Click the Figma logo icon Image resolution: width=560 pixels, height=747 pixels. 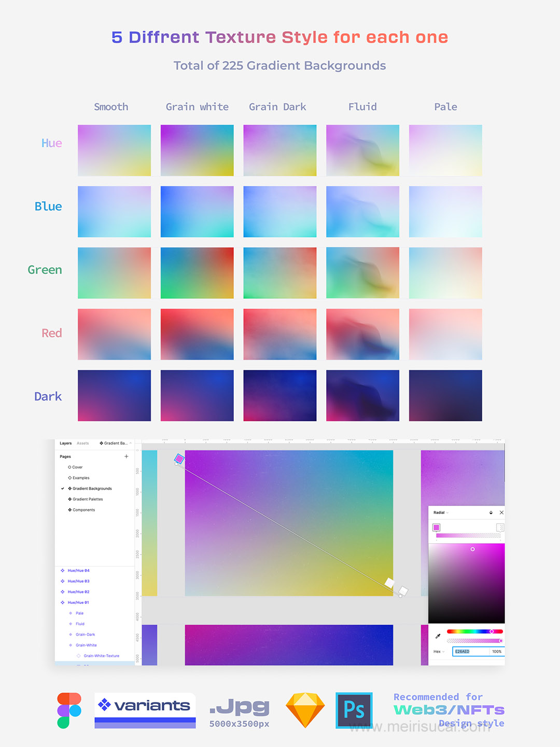click(x=69, y=710)
